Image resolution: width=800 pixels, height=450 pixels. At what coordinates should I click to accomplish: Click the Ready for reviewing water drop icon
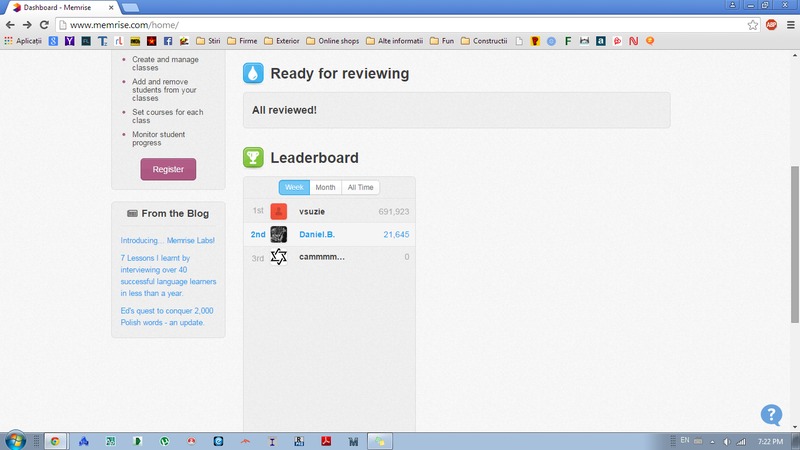(253, 73)
